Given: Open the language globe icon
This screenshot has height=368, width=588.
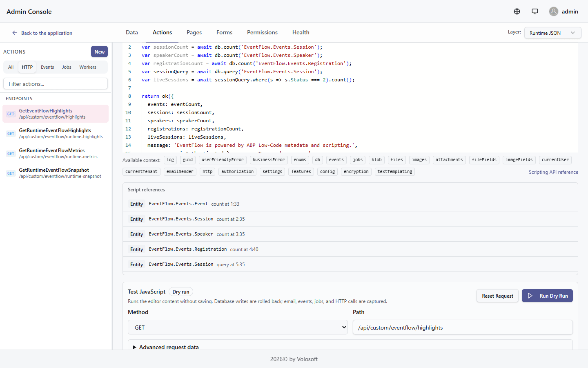Looking at the screenshot, I should pyautogui.click(x=517, y=11).
